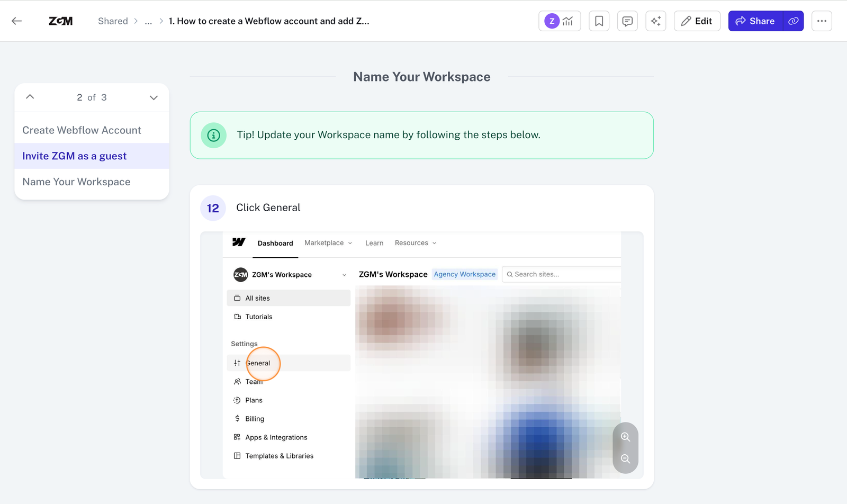Select Create Webflow Account section
Image resolution: width=847 pixels, height=504 pixels.
coord(82,130)
